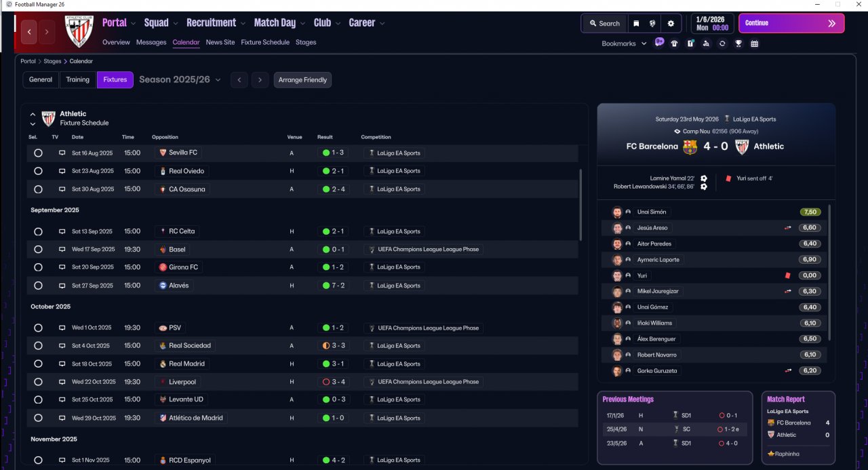Click the fixture list vertical scrollbar
Image resolution: width=868 pixels, height=470 pixels.
tap(580, 205)
